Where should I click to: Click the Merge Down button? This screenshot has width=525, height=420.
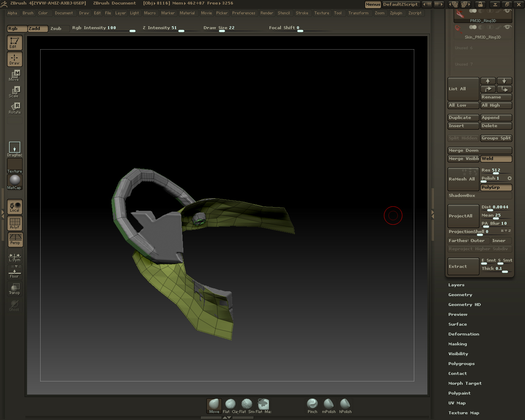pos(479,151)
